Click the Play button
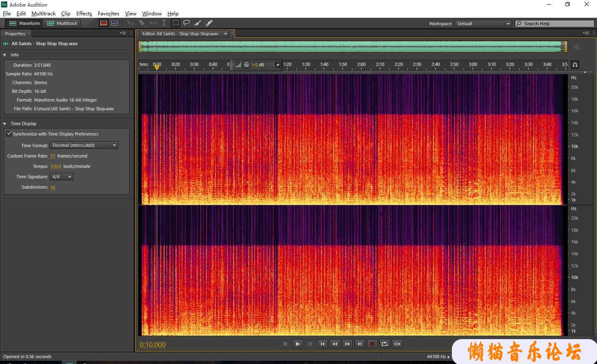 [x=298, y=344]
